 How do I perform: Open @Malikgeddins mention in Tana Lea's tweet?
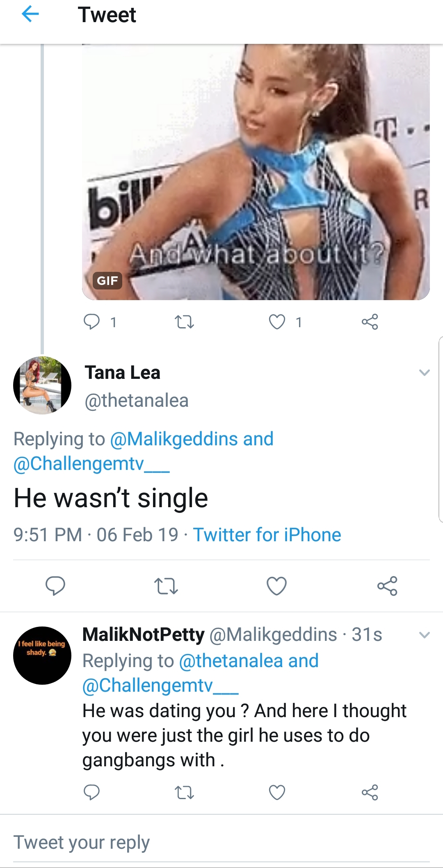point(174,439)
